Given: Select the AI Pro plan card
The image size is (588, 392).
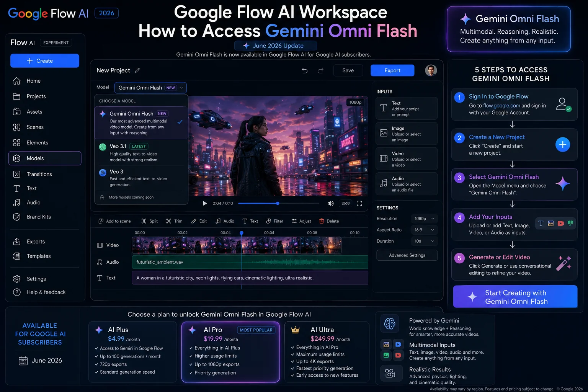Looking at the screenshot, I should coord(230,352).
